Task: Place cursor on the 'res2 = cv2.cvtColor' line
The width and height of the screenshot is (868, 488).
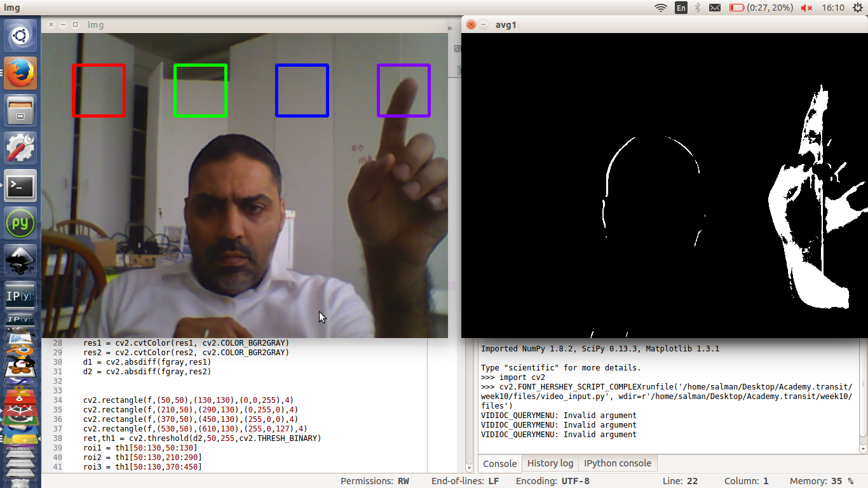Action: (186, 353)
